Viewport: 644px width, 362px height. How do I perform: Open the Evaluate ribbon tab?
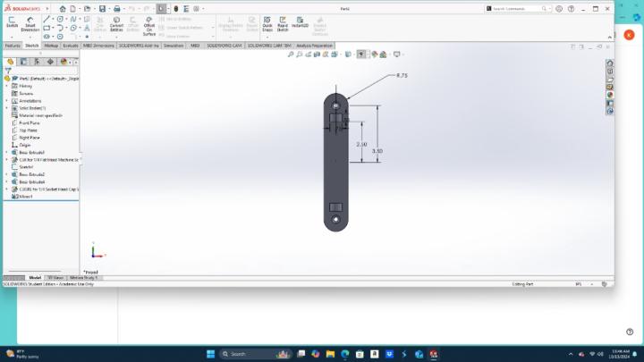click(71, 45)
